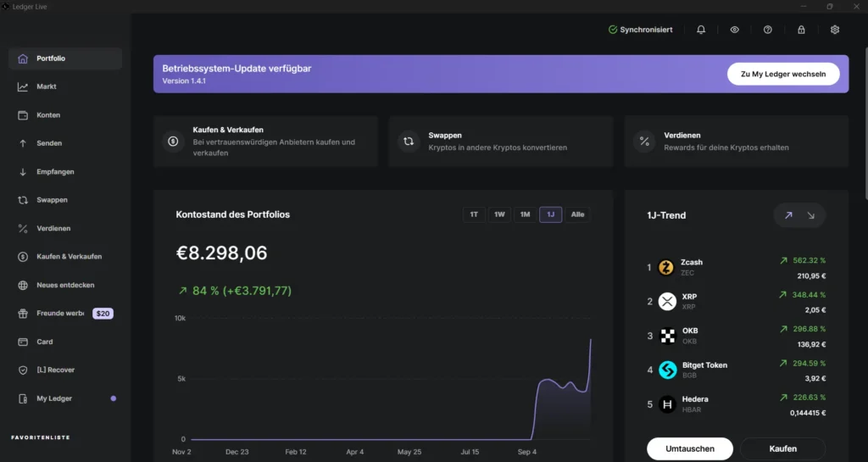Viewport: 868px width, 462px height.
Task: Click the swap arrows icon on Swappen card
Action: [x=409, y=142]
